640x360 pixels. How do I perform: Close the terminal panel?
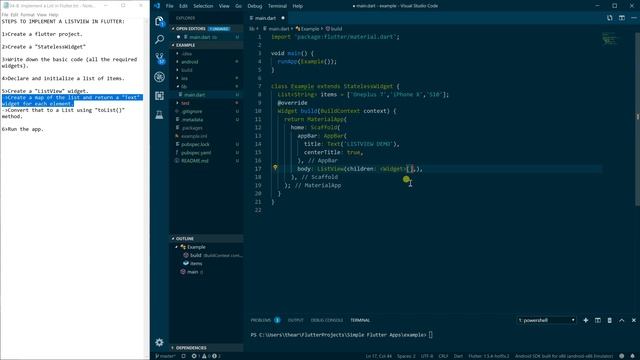(x=633, y=320)
